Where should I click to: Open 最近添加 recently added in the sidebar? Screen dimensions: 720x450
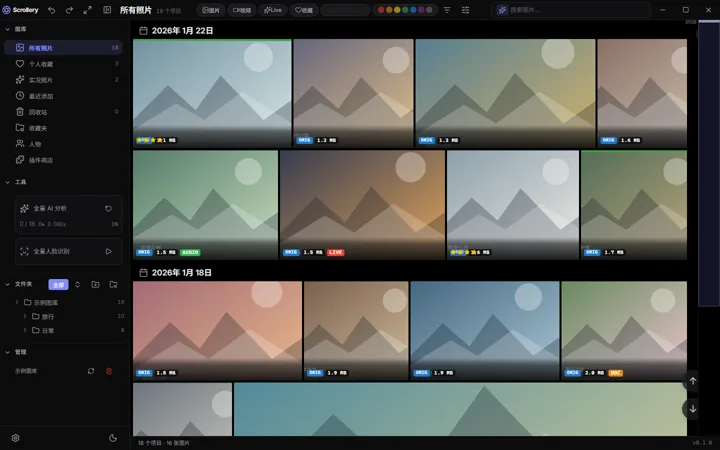point(63,96)
